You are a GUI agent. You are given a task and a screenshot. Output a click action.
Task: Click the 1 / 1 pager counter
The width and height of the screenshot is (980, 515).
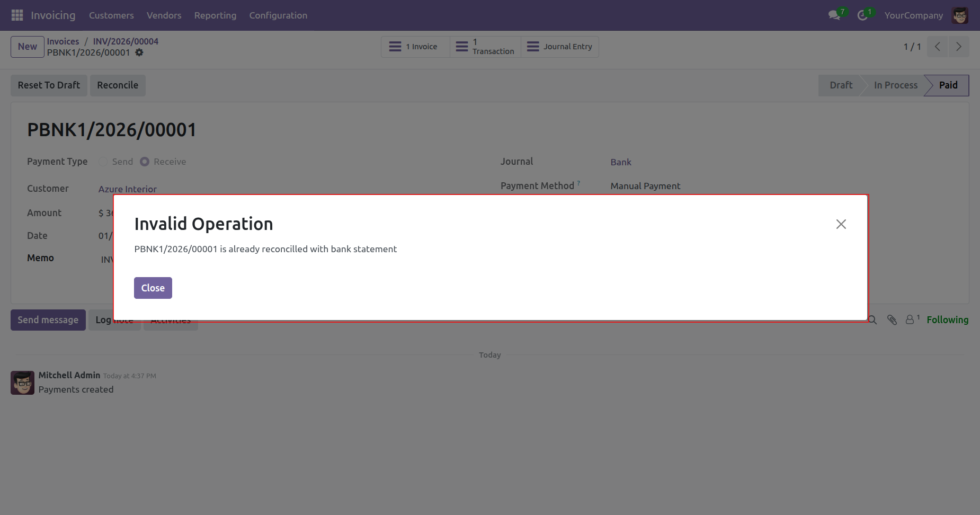[912, 47]
